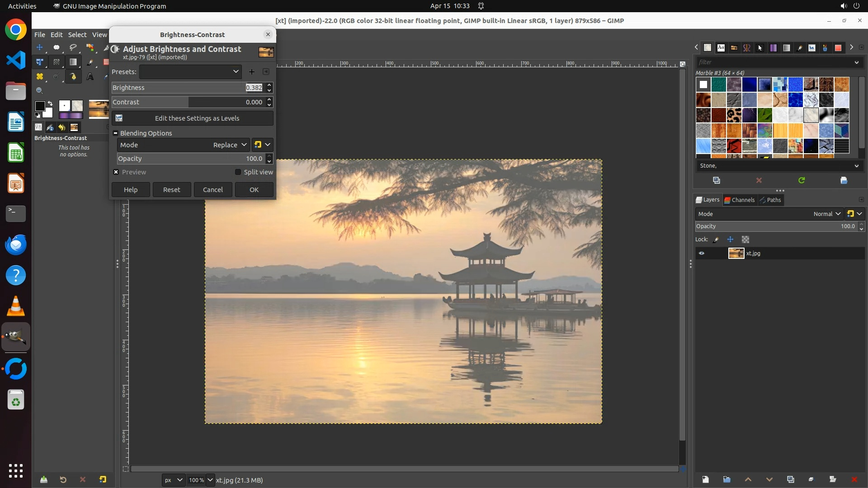Click the lock position icon in Layers
The height and width of the screenshot is (488, 868).
(730, 239)
